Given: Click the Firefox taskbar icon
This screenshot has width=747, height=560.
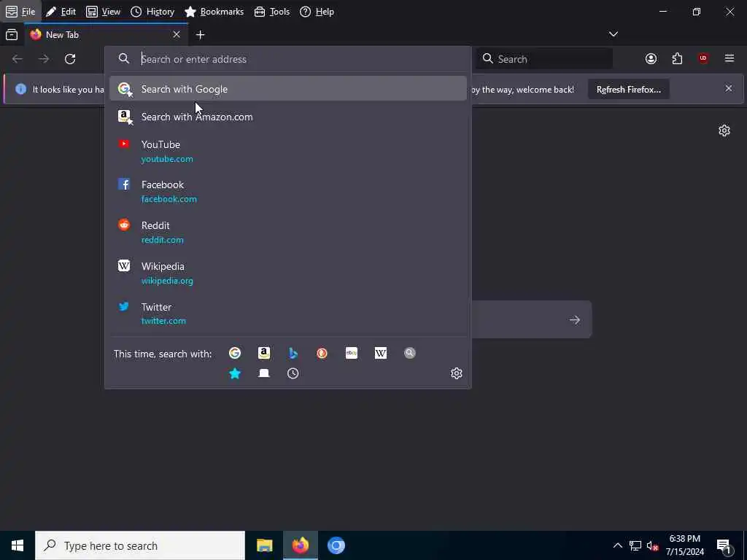Looking at the screenshot, I should point(300,545).
